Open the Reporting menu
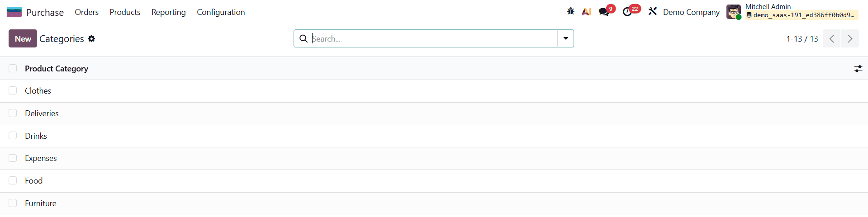Screen dimensions: 868x217 pos(168,12)
